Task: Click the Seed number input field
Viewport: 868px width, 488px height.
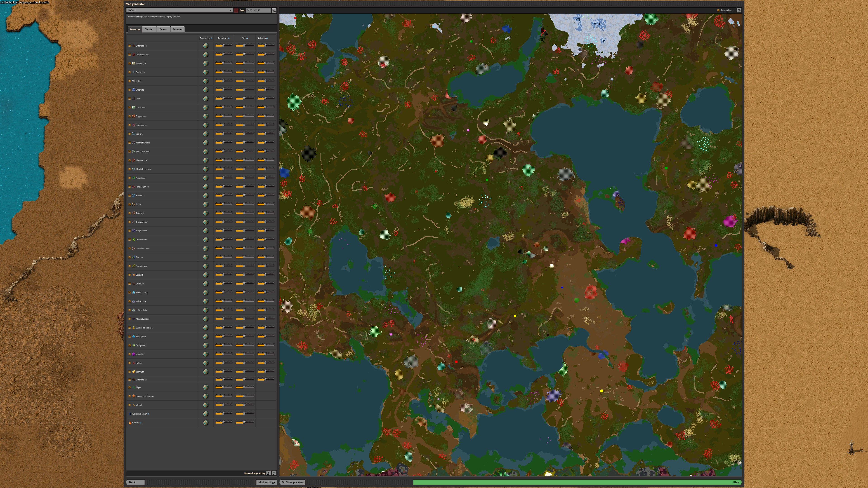Action: pyautogui.click(x=258, y=10)
